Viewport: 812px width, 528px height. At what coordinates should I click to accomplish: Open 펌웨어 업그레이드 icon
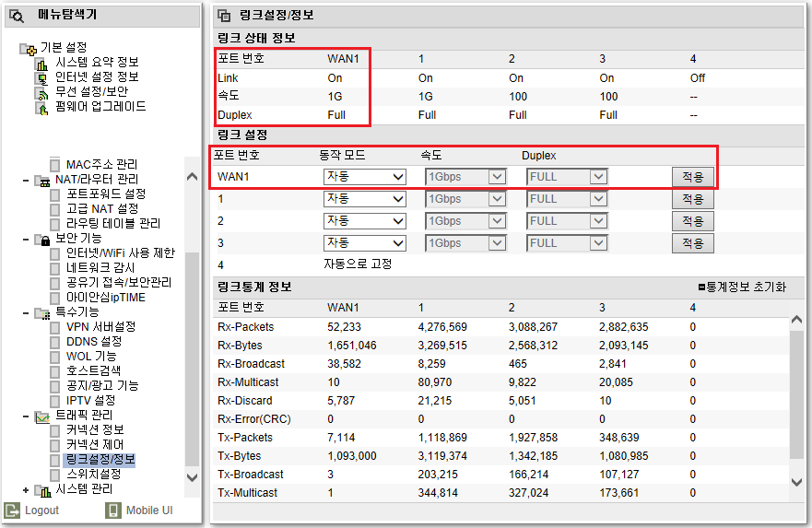41,109
